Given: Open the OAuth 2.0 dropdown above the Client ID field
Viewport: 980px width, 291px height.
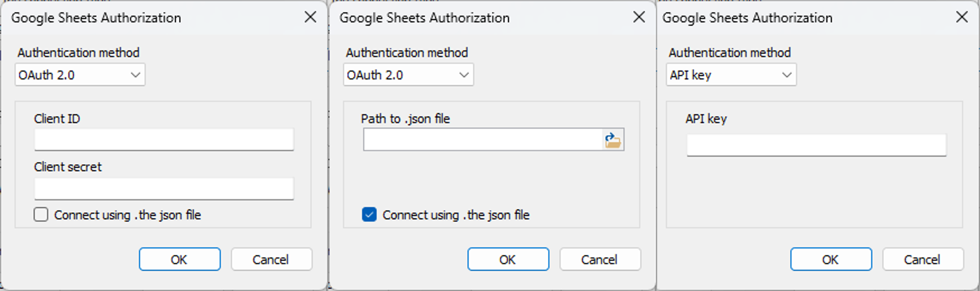Looking at the screenshot, I should click(x=80, y=75).
